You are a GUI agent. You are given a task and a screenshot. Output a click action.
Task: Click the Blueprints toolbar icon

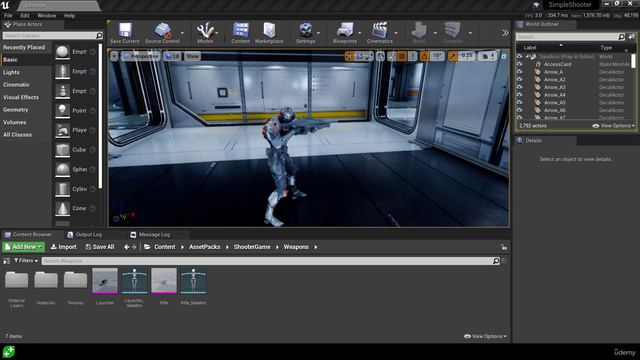pyautogui.click(x=345, y=33)
